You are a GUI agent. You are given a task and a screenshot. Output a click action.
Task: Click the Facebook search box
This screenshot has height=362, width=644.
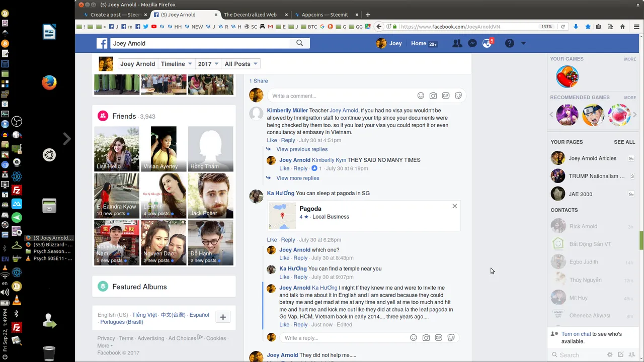click(200, 43)
